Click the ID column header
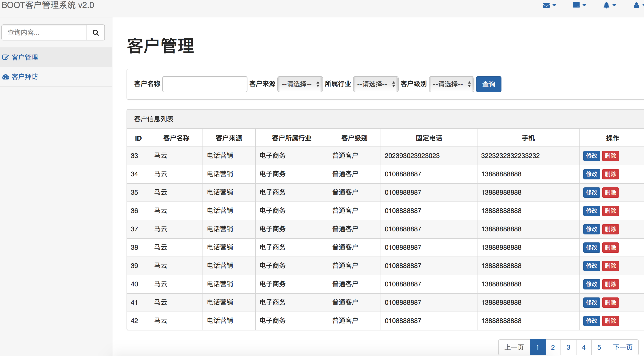Screen dimensions: 644x356 (x=138, y=138)
